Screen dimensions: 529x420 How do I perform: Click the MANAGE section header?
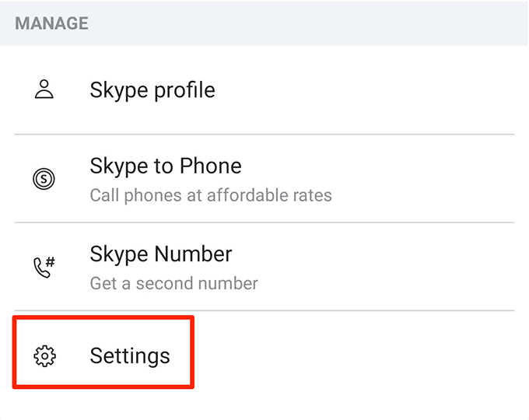52,23
